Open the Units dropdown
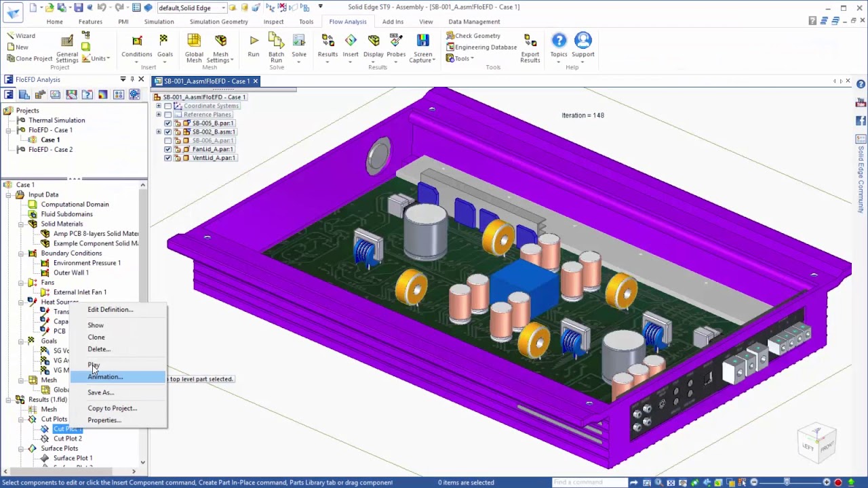 [96, 58]
